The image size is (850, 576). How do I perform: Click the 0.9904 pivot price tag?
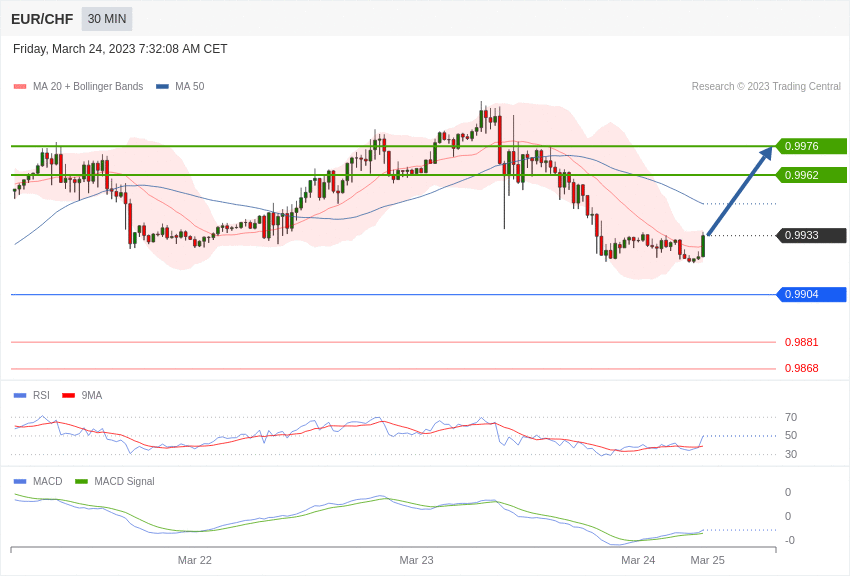point(811,294)
